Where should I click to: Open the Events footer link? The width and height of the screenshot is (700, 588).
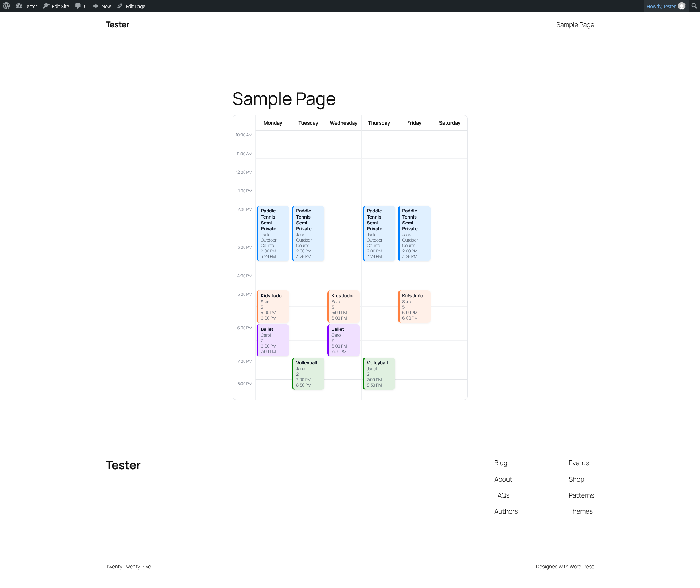click(579, 463)
